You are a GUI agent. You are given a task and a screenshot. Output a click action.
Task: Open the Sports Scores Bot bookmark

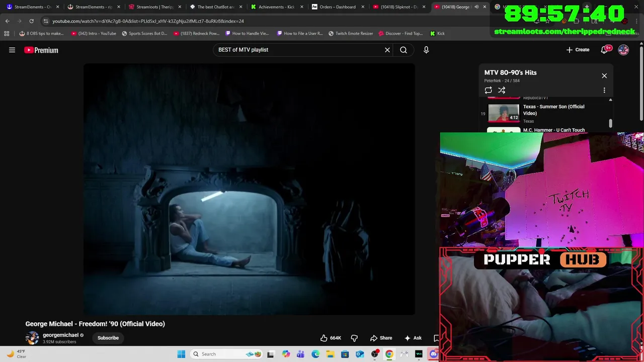tap(144, 33)
